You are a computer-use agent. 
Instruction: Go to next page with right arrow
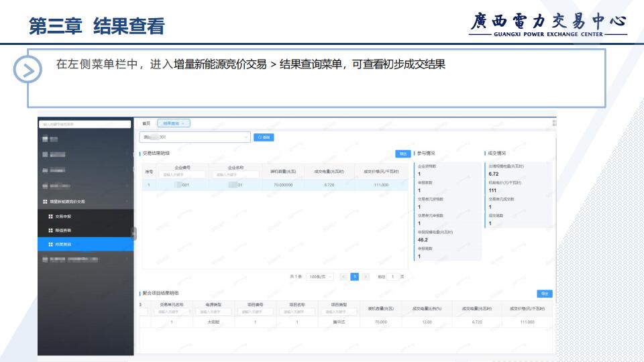[366, 276]
